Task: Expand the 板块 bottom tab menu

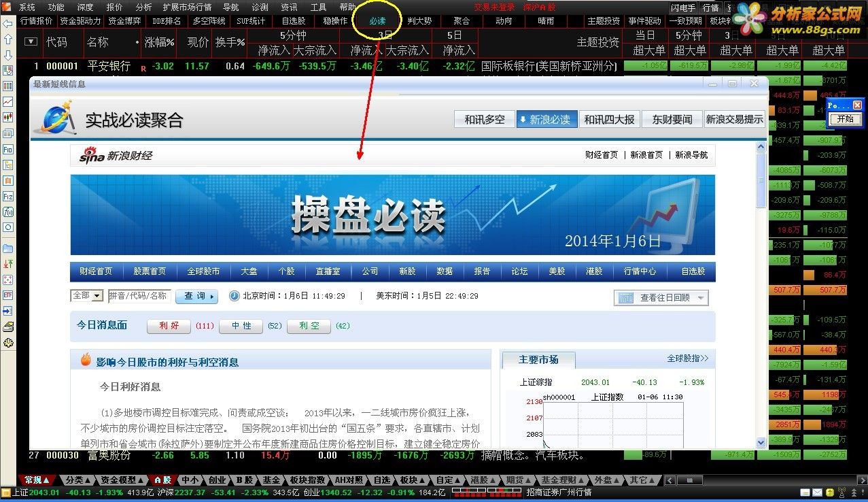Action: coord(412,480)
